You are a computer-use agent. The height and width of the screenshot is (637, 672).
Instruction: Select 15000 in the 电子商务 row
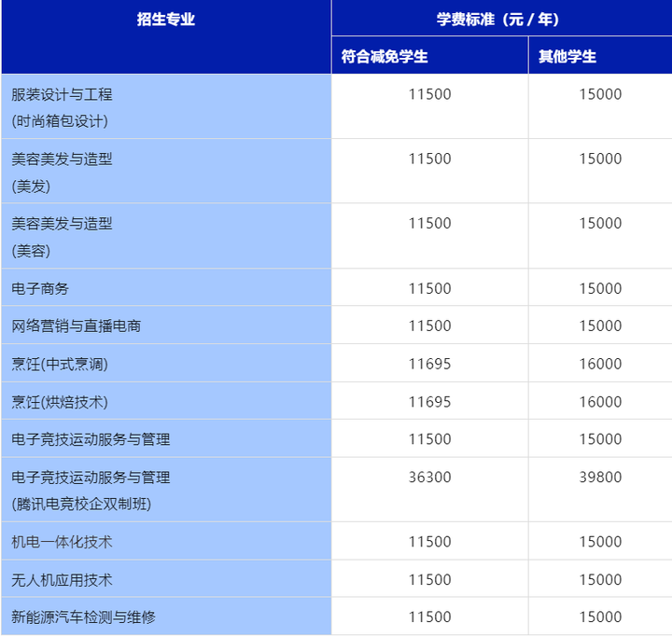coord(599,288)
